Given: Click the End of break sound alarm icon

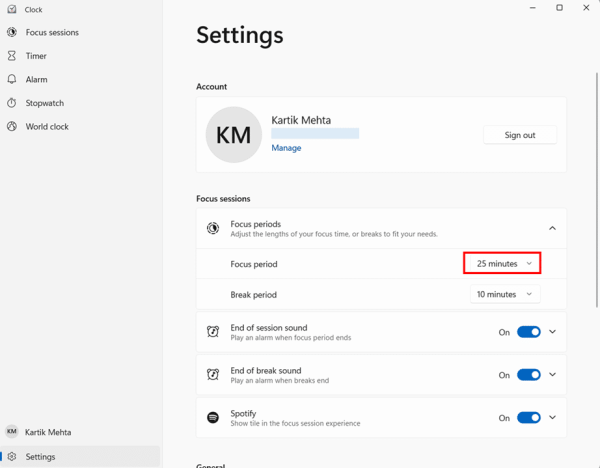Looking at the screenshot, I should (x=213, y=374).
